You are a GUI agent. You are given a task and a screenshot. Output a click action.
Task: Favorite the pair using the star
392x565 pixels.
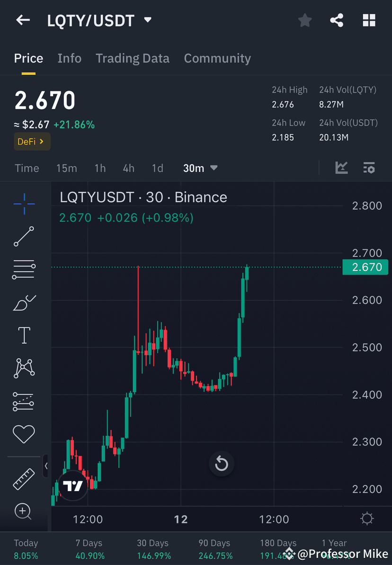pyautogui.click(x=304, y=20)
